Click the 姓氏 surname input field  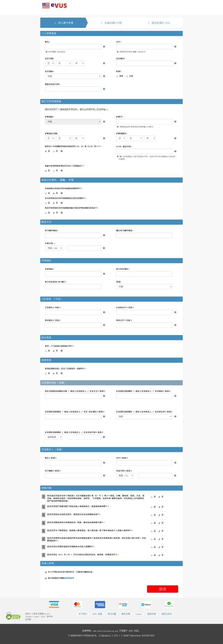[x=73, y=47]
